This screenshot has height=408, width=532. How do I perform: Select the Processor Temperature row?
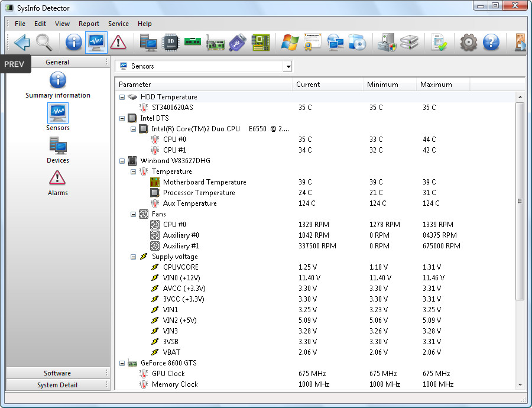pos(316,193)
